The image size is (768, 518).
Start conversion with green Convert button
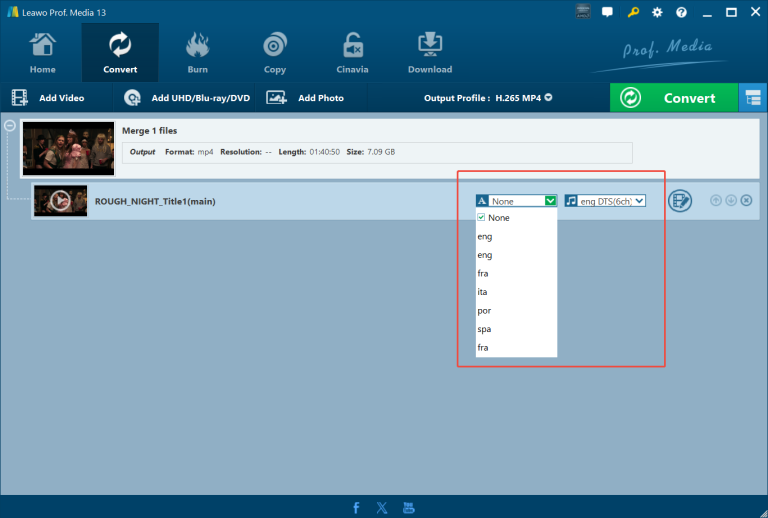[x=674, y=98]
